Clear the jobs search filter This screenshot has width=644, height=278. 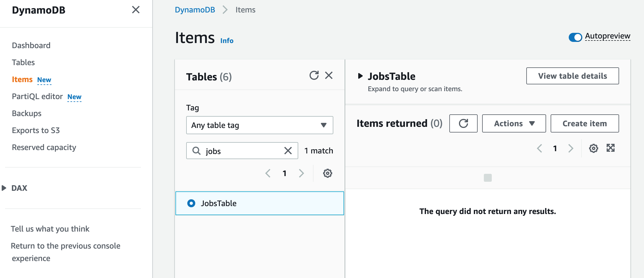[x=288, y=151]
